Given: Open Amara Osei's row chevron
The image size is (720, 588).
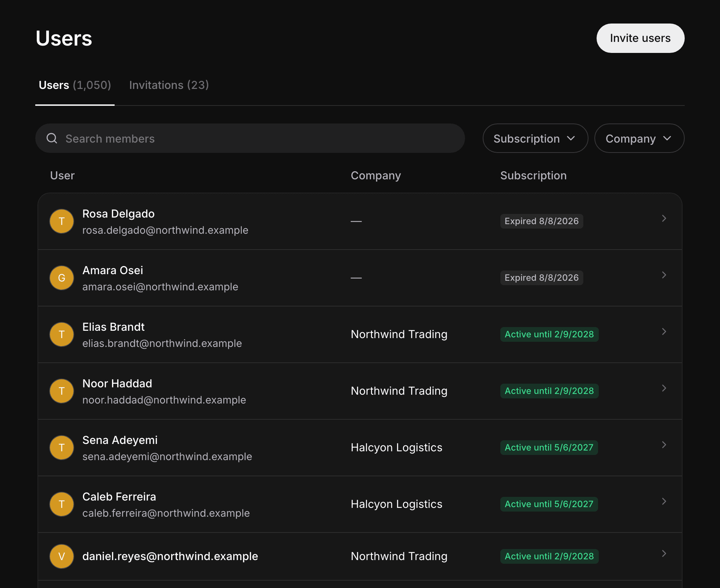Looking at the screenshot, I should [664, 275].
